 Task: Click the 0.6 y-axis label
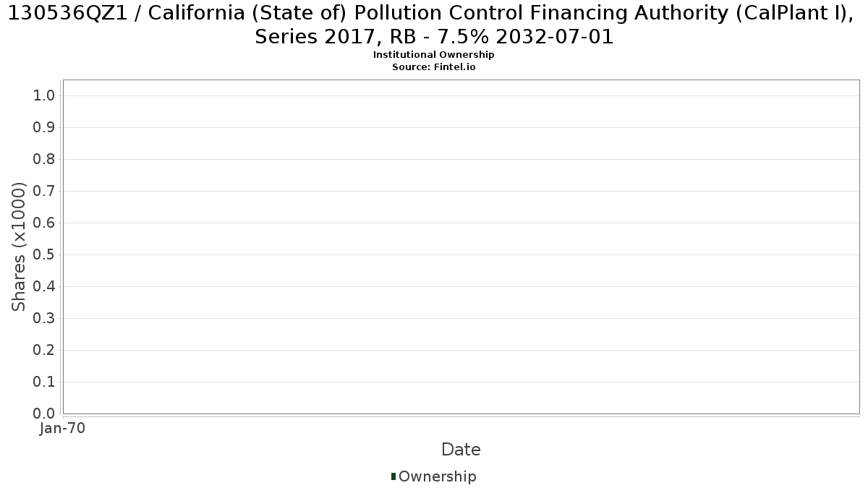click(44, 223)
